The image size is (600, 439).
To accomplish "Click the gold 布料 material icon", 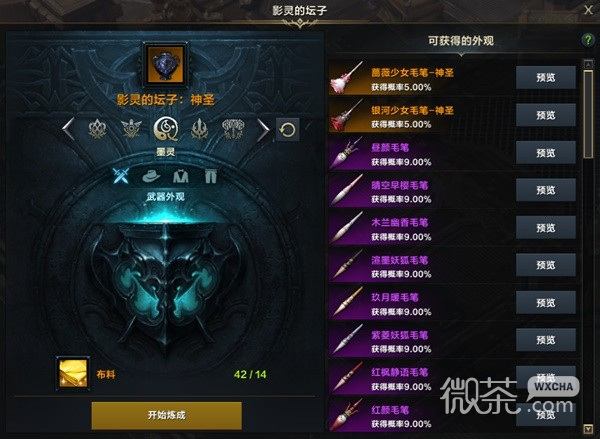I will (73, 374).
